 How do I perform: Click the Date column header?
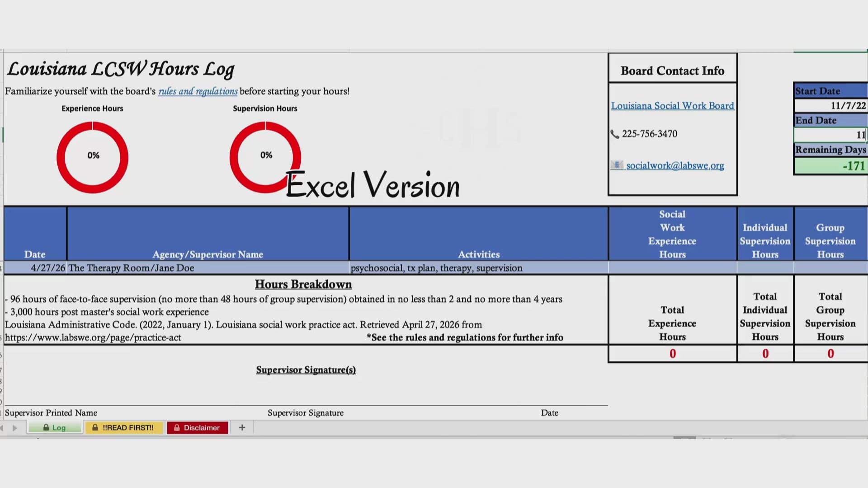click(x=35, y=234)
